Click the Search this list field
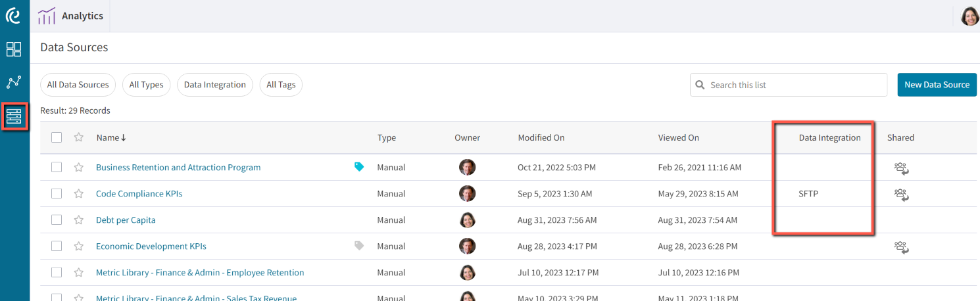The width and height of the screenshot is (980, 301). click(x=789, y=85)
